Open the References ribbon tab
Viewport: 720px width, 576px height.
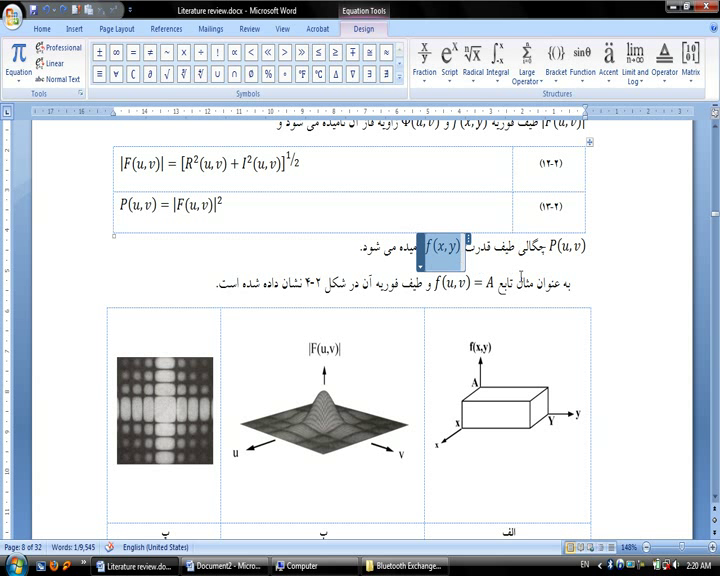coord(166,29)
